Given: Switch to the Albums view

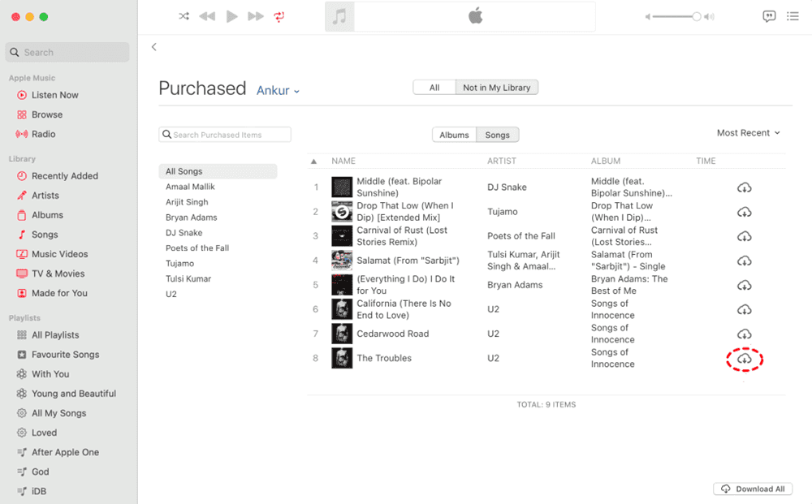Looking at the screenshot, I should [x=454, y=135].
